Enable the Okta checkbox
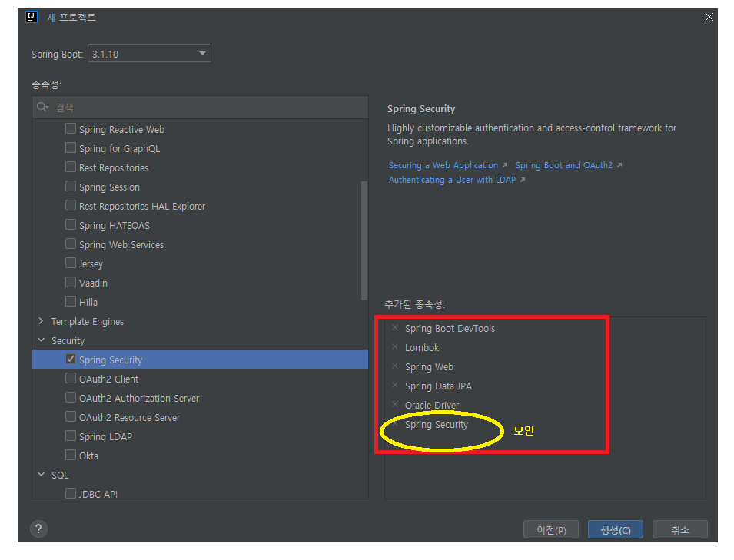Screen dimensions: 734x560 pyautogui.click(x=71, y=455)
